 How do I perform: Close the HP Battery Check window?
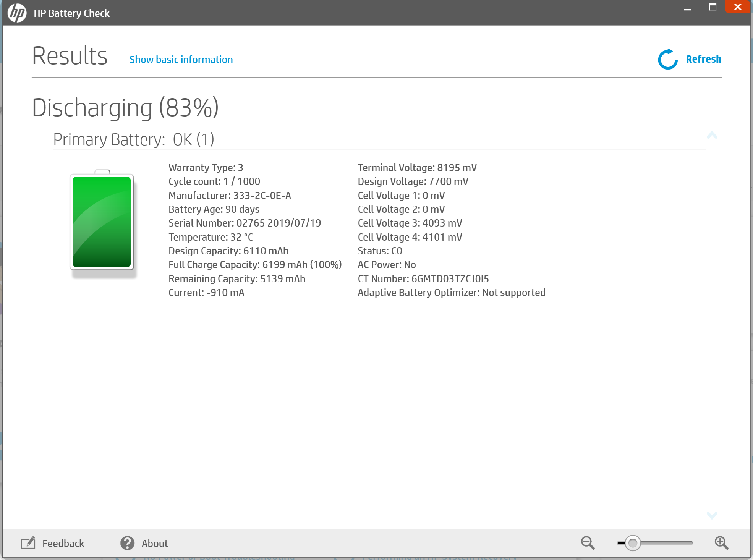[738, 7]
